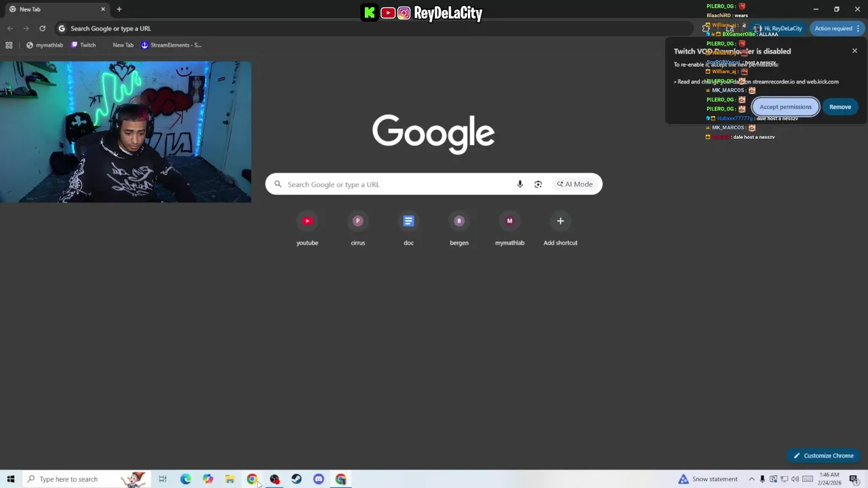868x488 pixels.
Task: Go back with the back arrow
Action: (9, 28)
